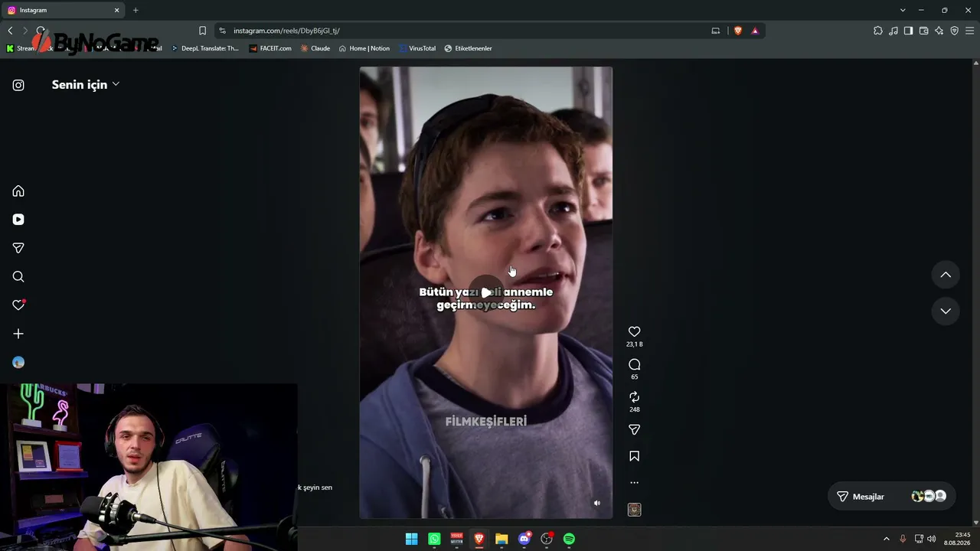
Task: Click the install app icon in address bar
Action: click(716, 31)
